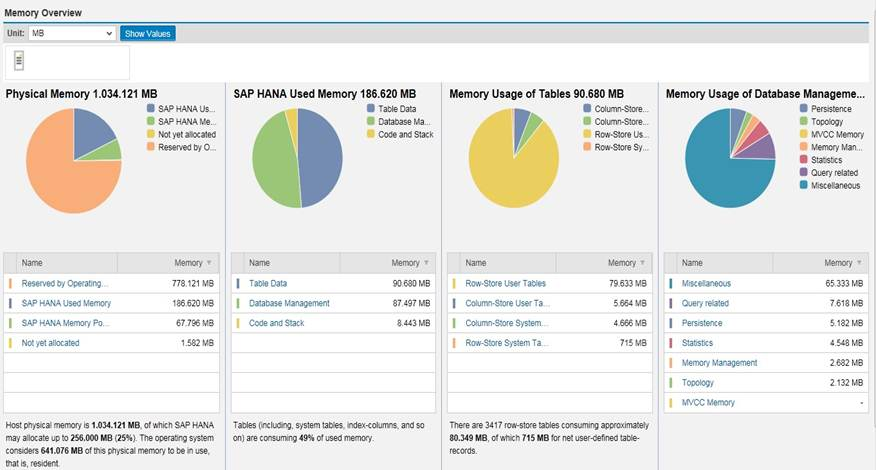
Task: Click Query related legend swatch
Action: (x=803, y=173)
